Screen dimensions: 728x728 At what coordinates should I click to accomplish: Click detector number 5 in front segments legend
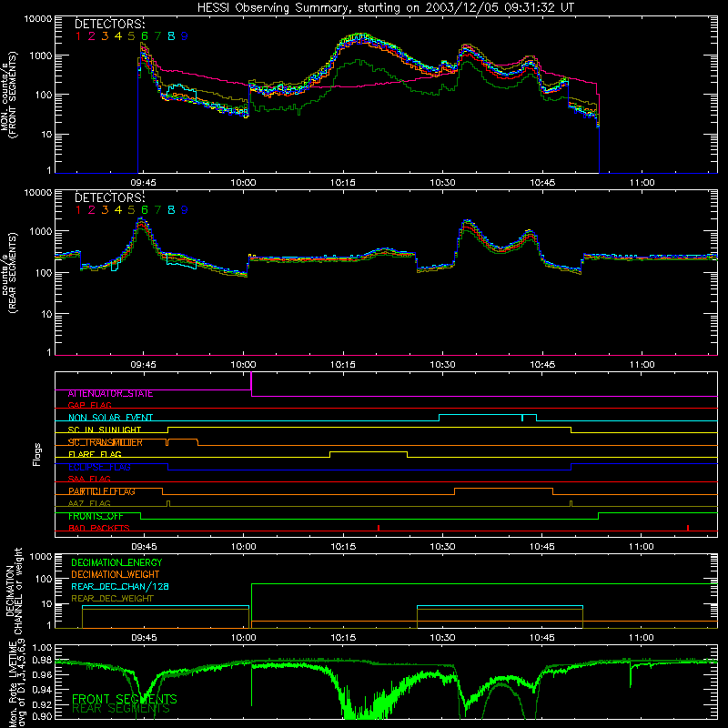point(131,36)
